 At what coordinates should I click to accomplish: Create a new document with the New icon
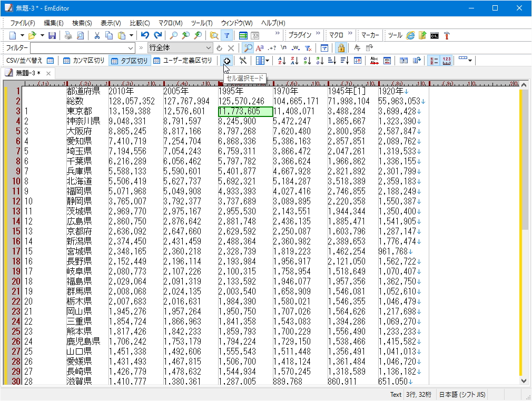coord(13,35)
